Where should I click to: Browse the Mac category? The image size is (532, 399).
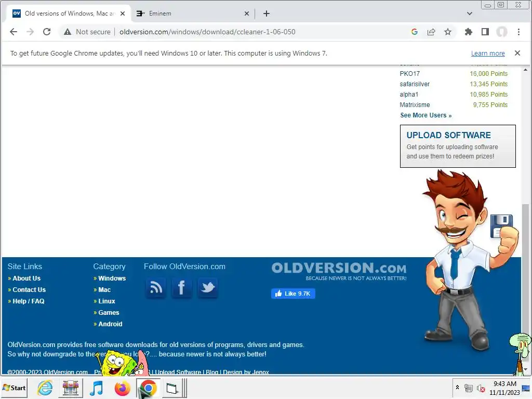coord(104,290)
